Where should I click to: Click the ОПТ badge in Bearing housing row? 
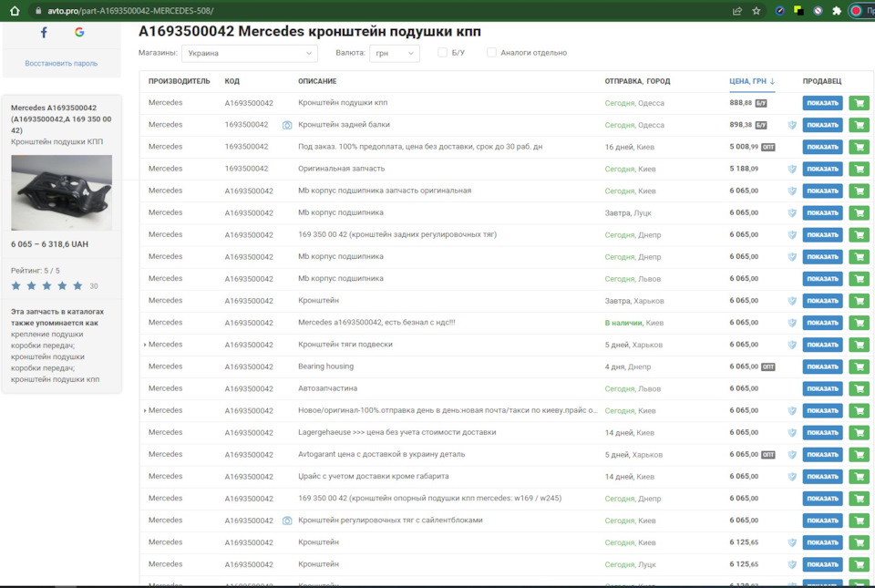(x=767, y=367)
